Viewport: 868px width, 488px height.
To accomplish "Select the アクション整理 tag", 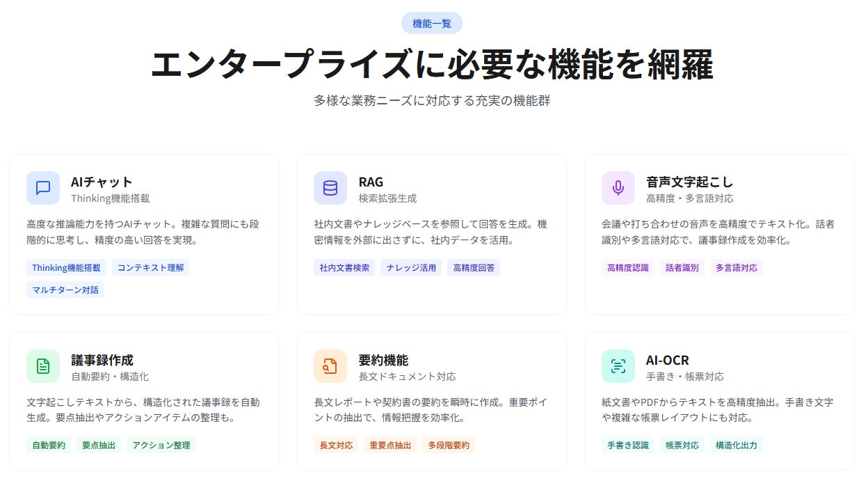I will [x=161, y=445].
